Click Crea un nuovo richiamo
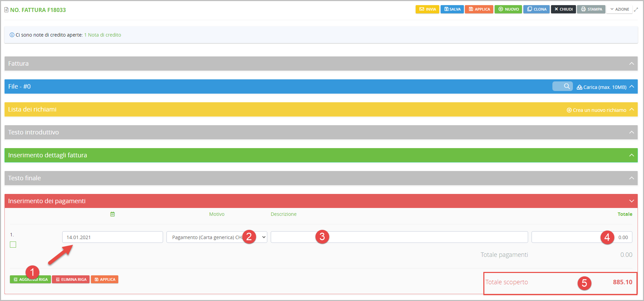 coord(596,110)
